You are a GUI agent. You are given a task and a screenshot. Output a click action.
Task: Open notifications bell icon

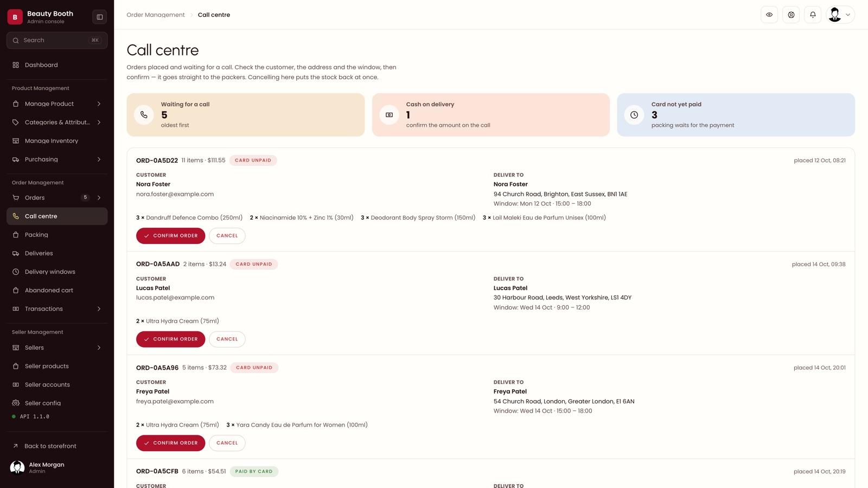tap(813, 15)
